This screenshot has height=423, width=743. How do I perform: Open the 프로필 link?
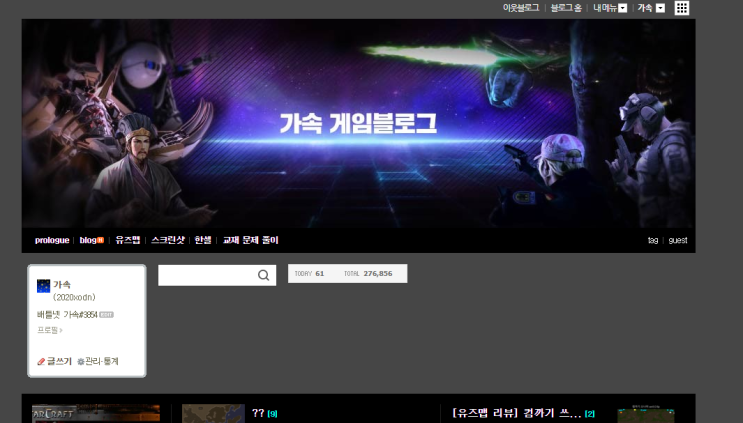coord(49,330)
